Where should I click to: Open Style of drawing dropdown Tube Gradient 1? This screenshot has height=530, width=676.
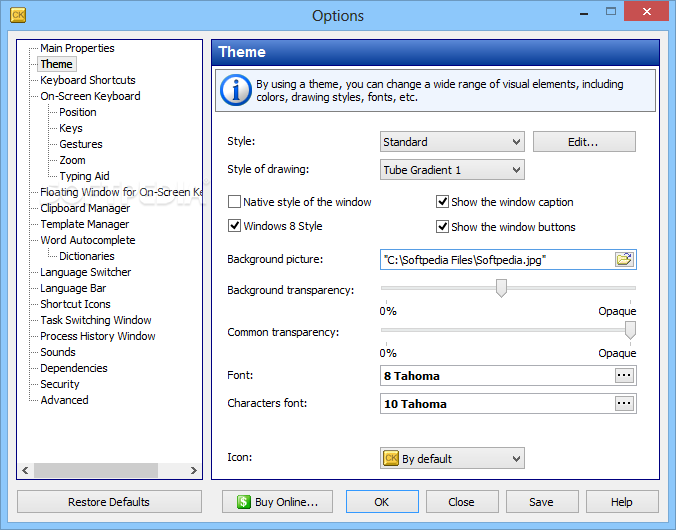[452, 170]
